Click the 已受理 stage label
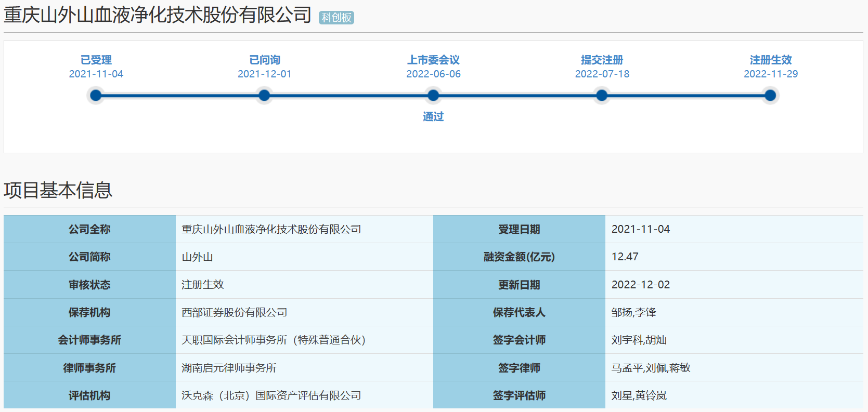868x412 pixels. pos(96,60)
